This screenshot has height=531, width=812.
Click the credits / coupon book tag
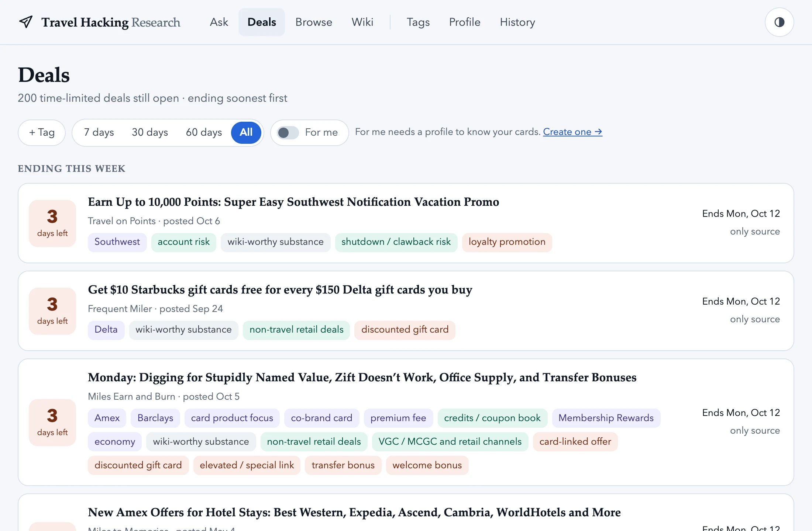(x=492, y=418)
